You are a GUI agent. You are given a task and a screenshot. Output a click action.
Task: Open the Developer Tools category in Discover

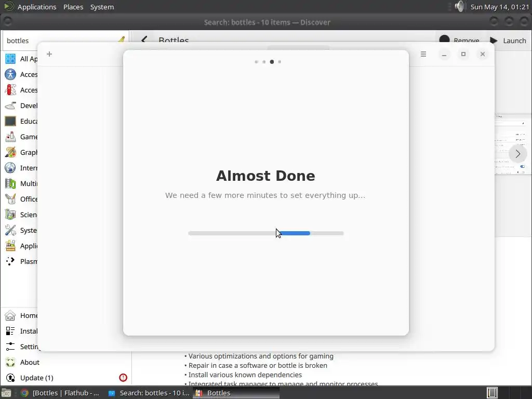pos(21,105)
